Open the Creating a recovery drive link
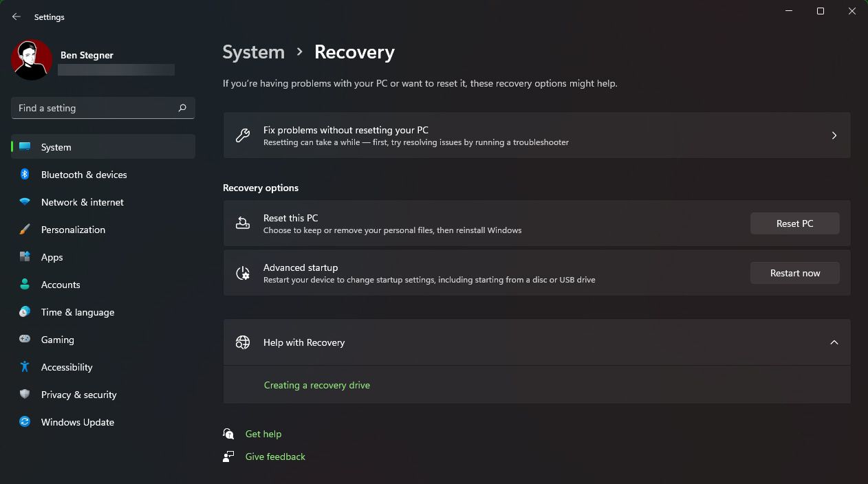The width and height of the screenshot is (868, 484). click(316, 385)
